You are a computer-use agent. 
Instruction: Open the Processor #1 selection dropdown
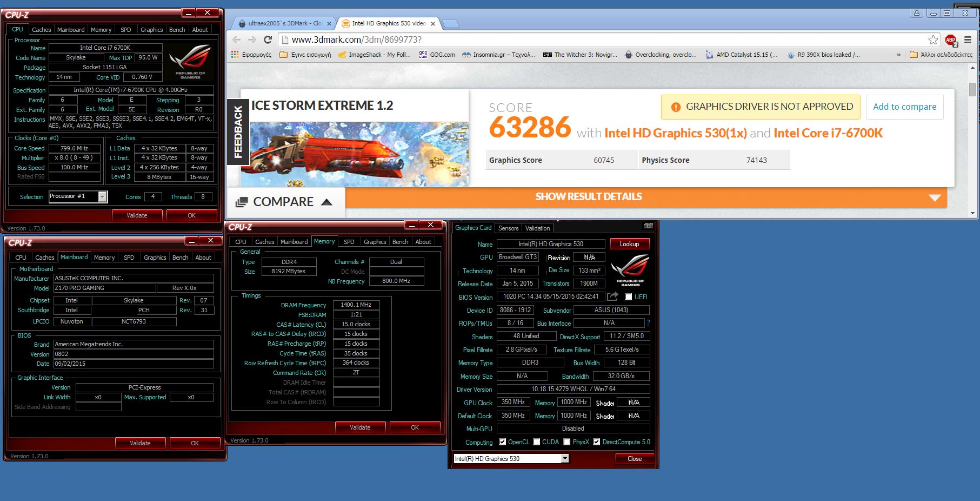[x=103, y=197]
